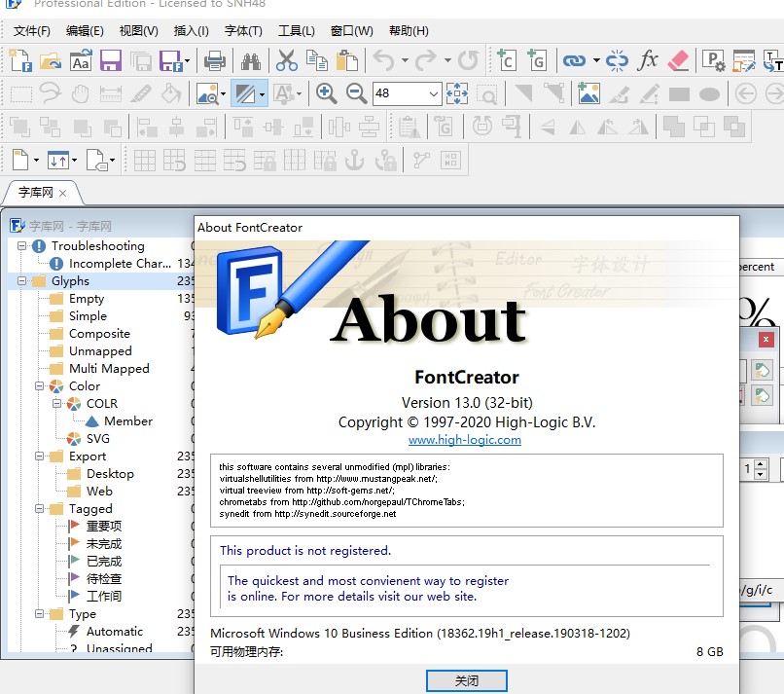Open a font file with folder icon
The height and width of the screenshot is (694, 784).
point(51,60)
